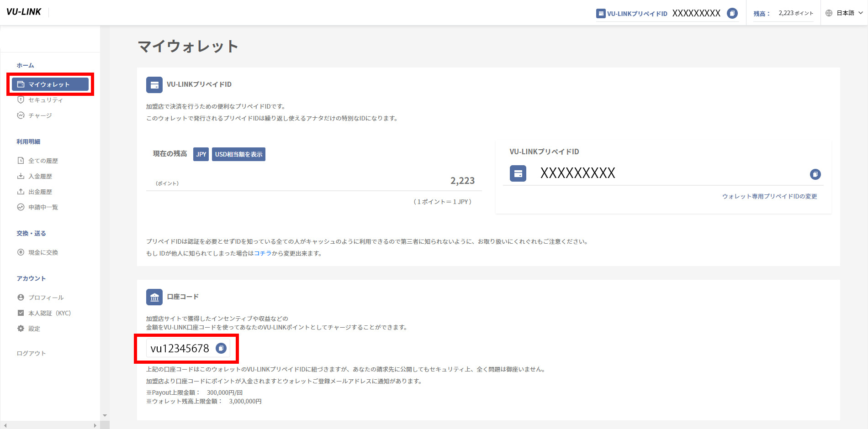868x429 pixels.
Task: Click the コチラ link to change ID
Action: coord(263,253)
